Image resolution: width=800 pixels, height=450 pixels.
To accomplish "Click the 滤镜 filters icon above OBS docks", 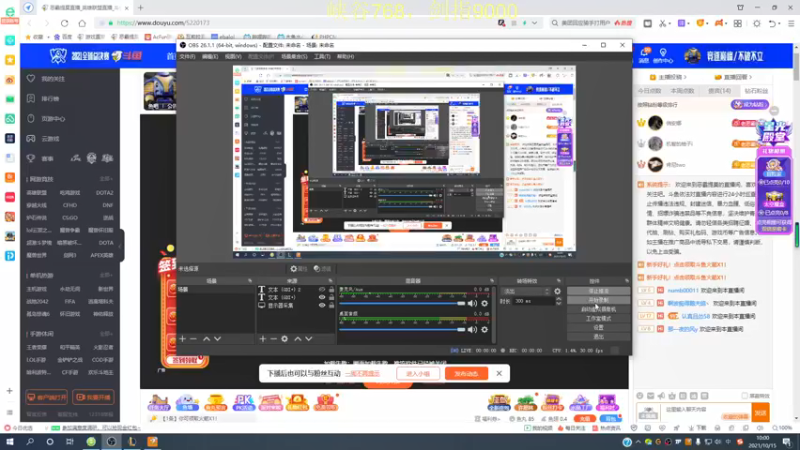I will 322,269.
